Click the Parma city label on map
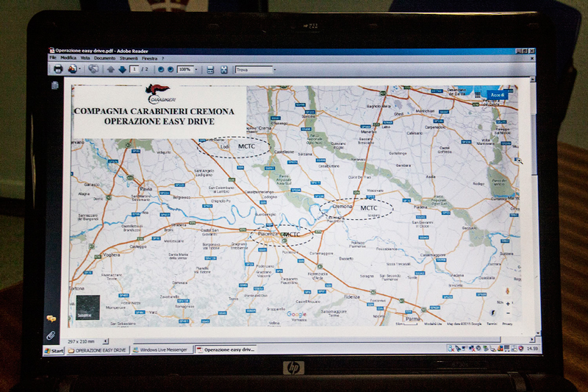 click(x=413, y=319)
